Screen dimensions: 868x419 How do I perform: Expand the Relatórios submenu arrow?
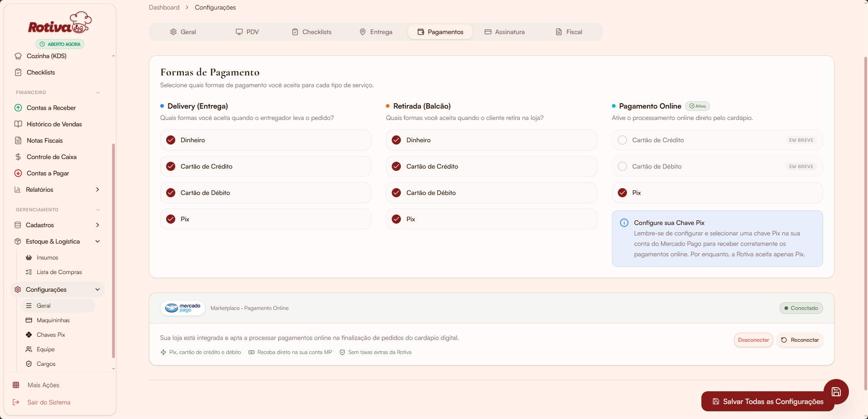pos(97,190)
